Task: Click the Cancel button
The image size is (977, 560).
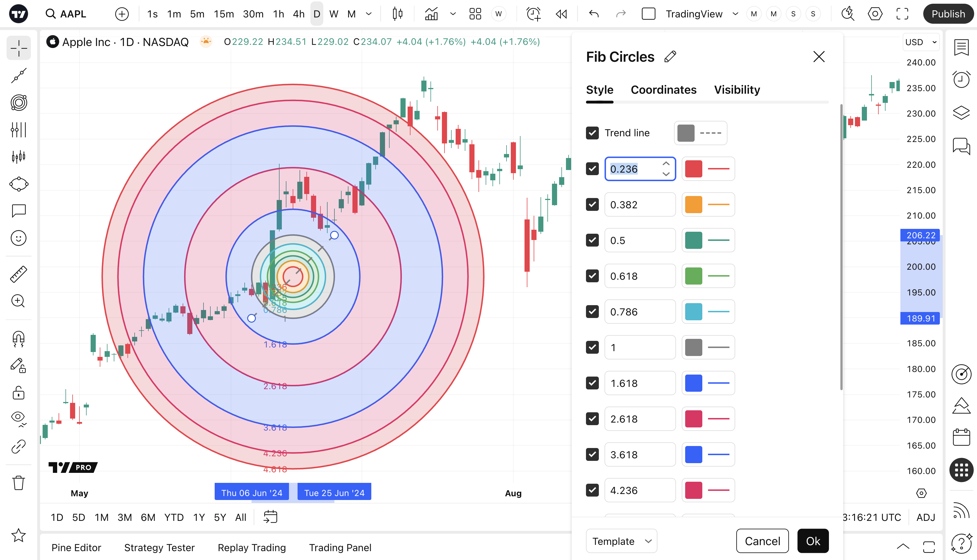Action: point(762,541)
